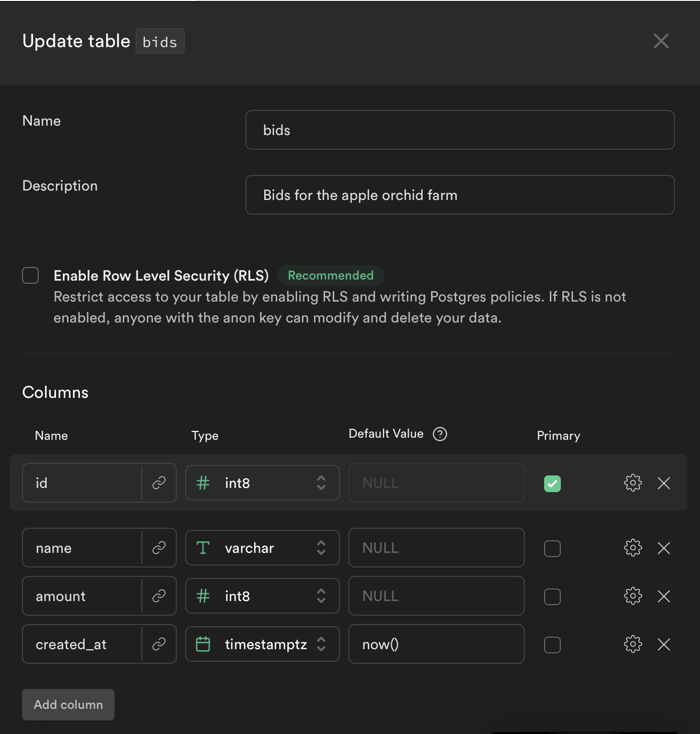Click the Type column header
The image size is (700, 734).
click(x=205, y=436)
